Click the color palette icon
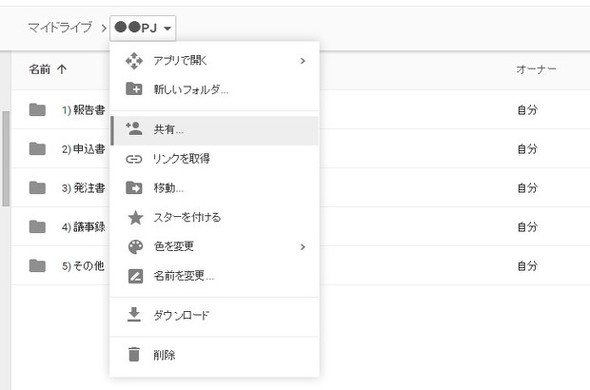The width and height of the screenshot is (590, 390). [x=135, y=247]
